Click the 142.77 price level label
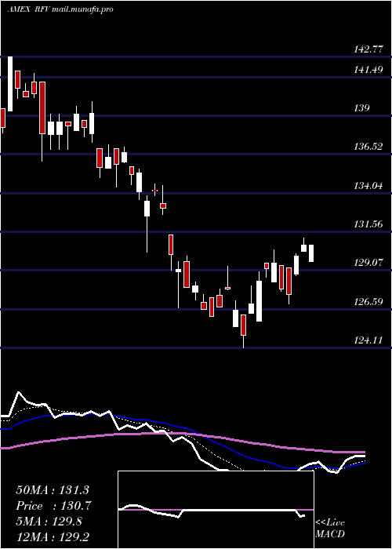This screenshot has height=549, width=392. click(368, 49)
